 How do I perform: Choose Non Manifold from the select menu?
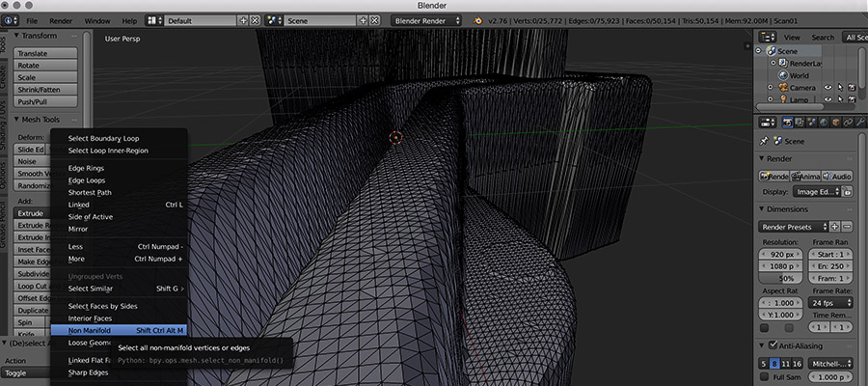tap(90, 330)
